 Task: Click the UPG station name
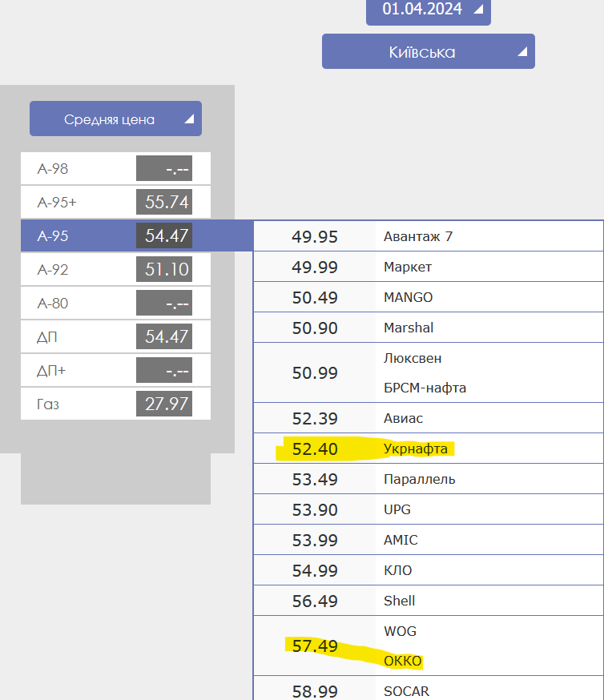click(x=397, y=509)
